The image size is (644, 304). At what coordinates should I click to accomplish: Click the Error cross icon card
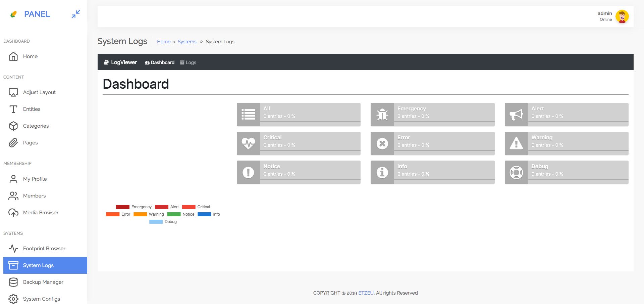382,143
